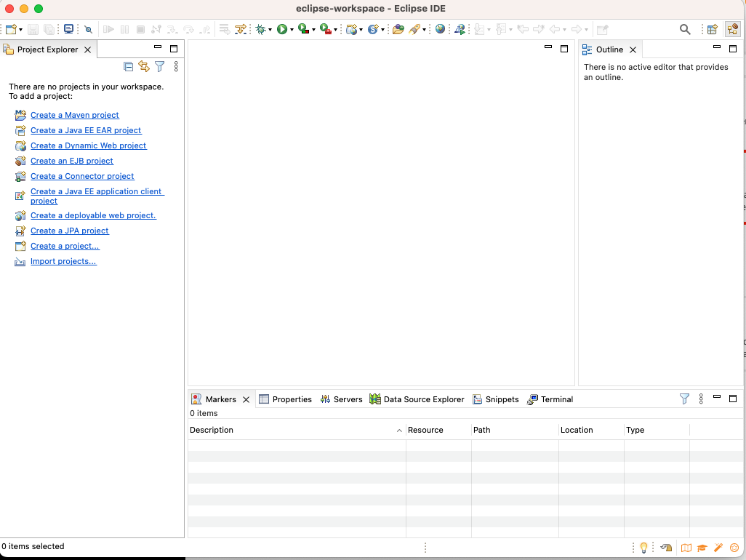Click the Open Type folder icon
The width and height of the screenshot is (746, 560).
coord(398,30)
